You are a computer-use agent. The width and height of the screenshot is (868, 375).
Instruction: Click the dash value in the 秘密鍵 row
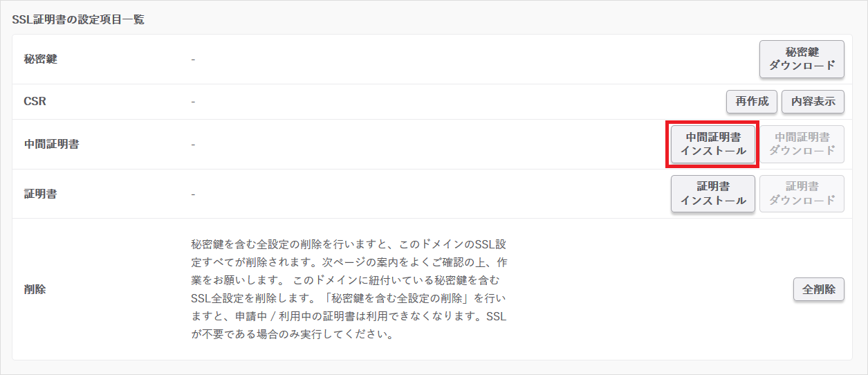click(193, 60)
